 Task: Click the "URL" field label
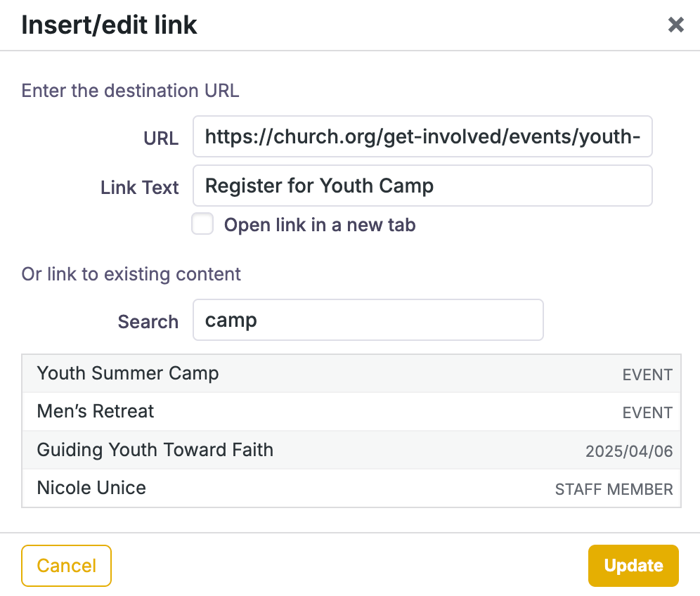tap(161, 138)
